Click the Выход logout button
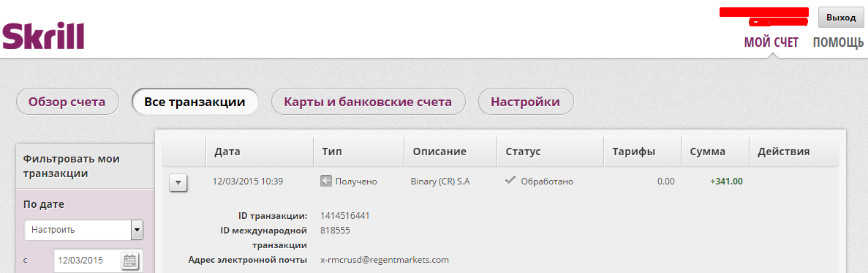Viewport: 868px width, 273px height. pyautogui.click(x=841, y=18)
